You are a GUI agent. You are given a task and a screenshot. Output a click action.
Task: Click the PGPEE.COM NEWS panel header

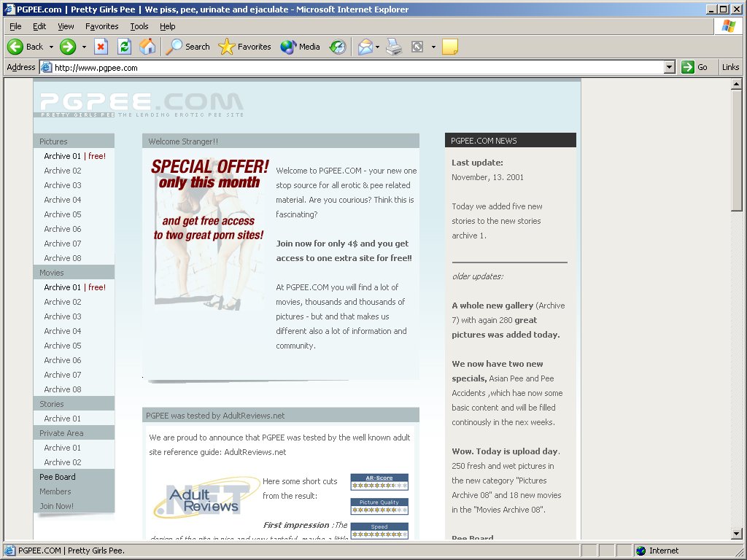(x=510, y=140)
